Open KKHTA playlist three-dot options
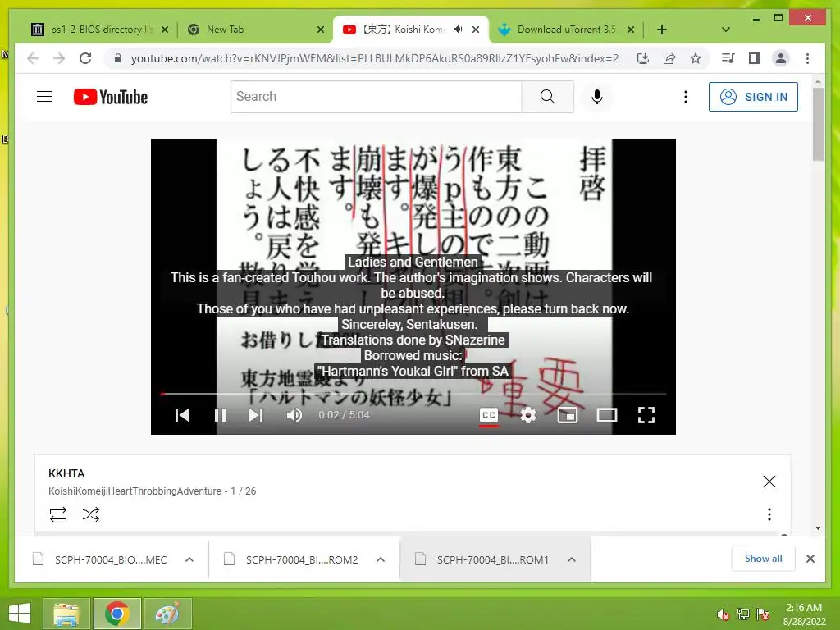 pyautogui.click(x=769, y=514)
